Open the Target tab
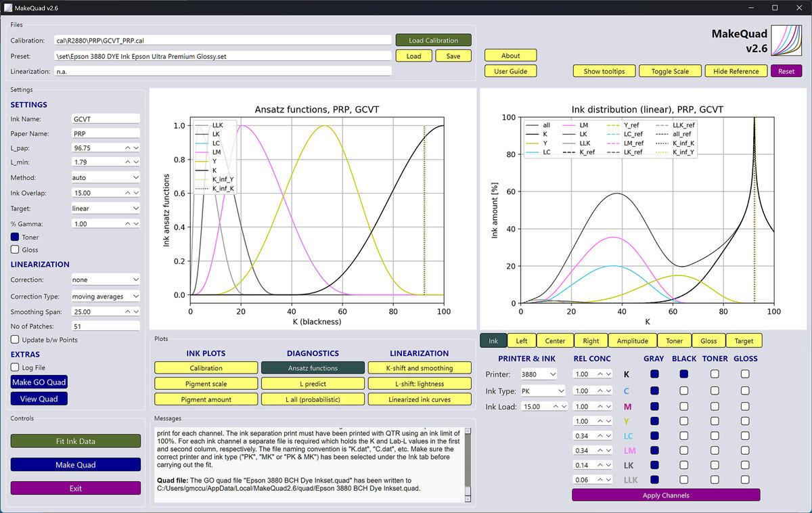The image size is (812, 513). [744, 341]
